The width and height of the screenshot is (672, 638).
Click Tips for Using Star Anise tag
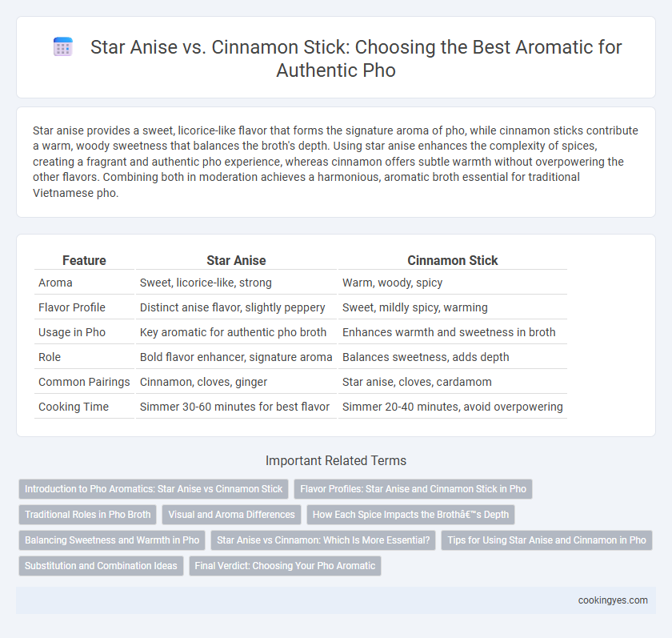[x=546, y=540]
